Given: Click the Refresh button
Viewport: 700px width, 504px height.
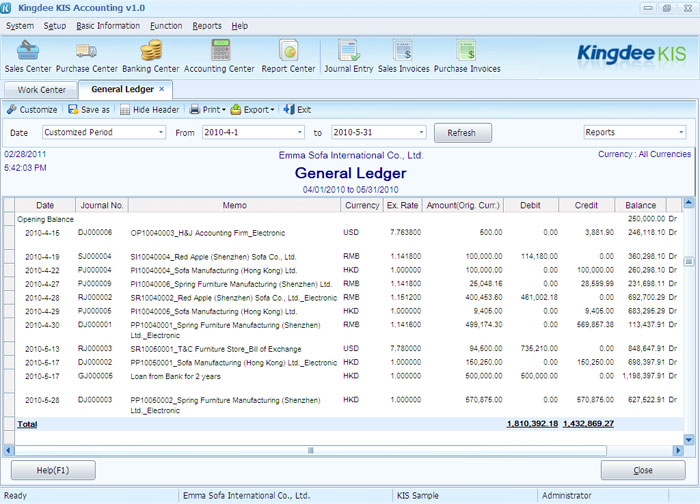Looking at the screenshot, I should click(462, 133).
